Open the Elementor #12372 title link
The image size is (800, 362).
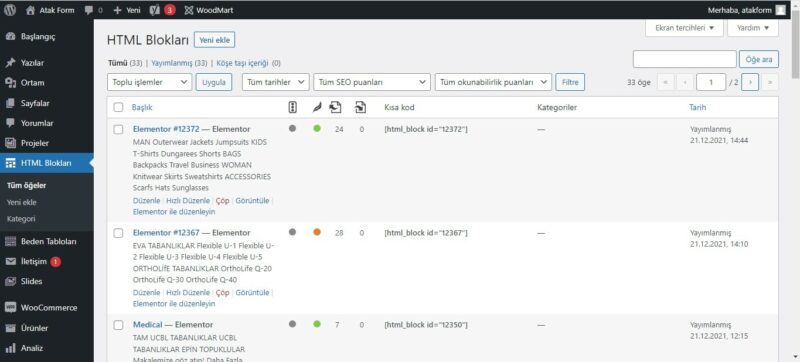[x=166, y=130]
